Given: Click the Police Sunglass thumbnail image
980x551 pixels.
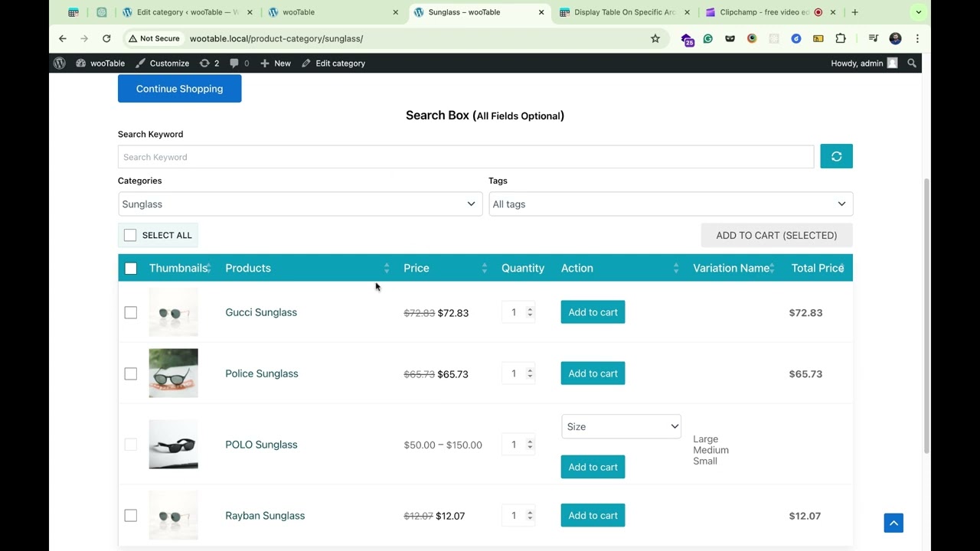Looking at the screenshot, I should (x=173, y=373).
